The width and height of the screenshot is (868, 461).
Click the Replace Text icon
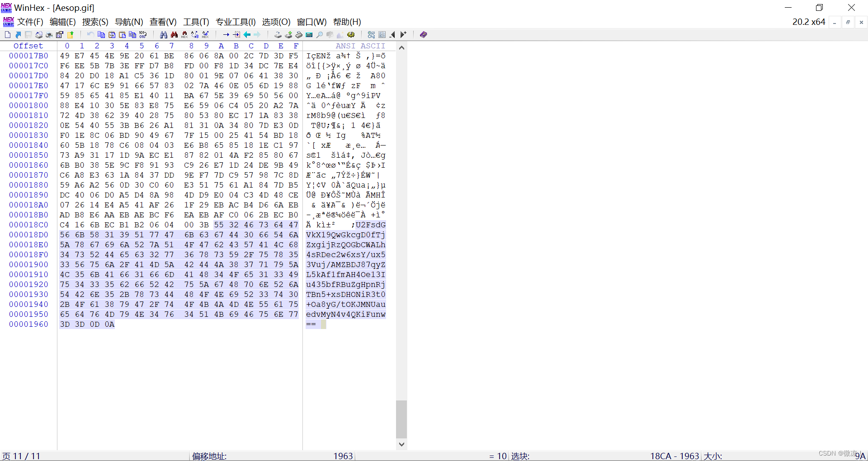click(x=195, y=34)
